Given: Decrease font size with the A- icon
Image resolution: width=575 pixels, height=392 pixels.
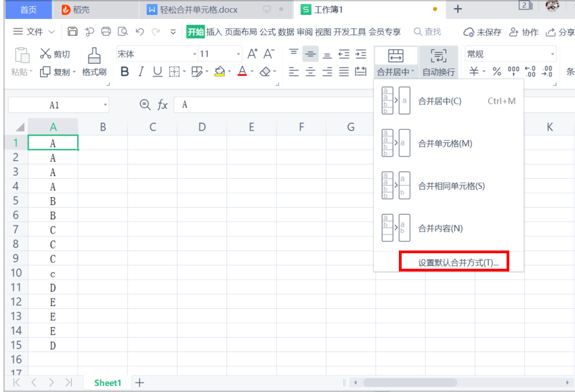Looking at the screenshot, I should click(x=269, y=54).
